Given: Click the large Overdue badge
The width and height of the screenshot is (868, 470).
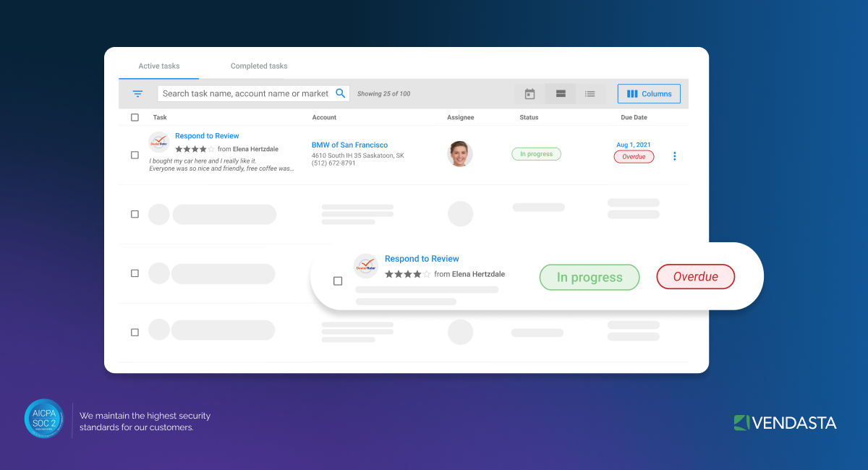Looking at the screenshot, I should (x=695, y=277).
